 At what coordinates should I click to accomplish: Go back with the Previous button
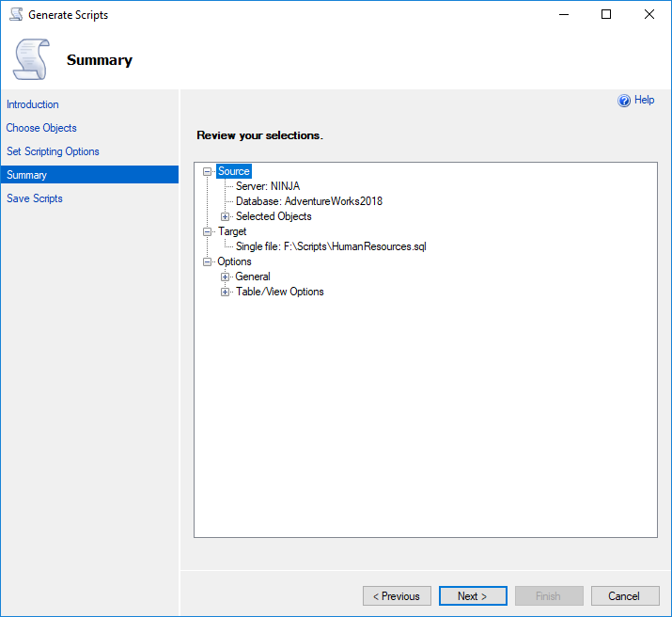pos(397,596)
